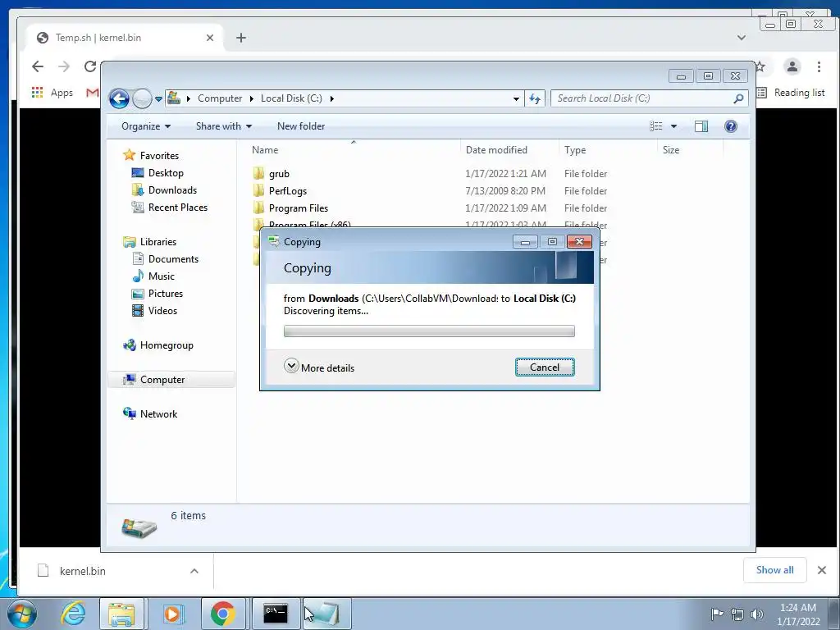Sort by Size column header
Screen dimensions: 840x630
(690, 150)
